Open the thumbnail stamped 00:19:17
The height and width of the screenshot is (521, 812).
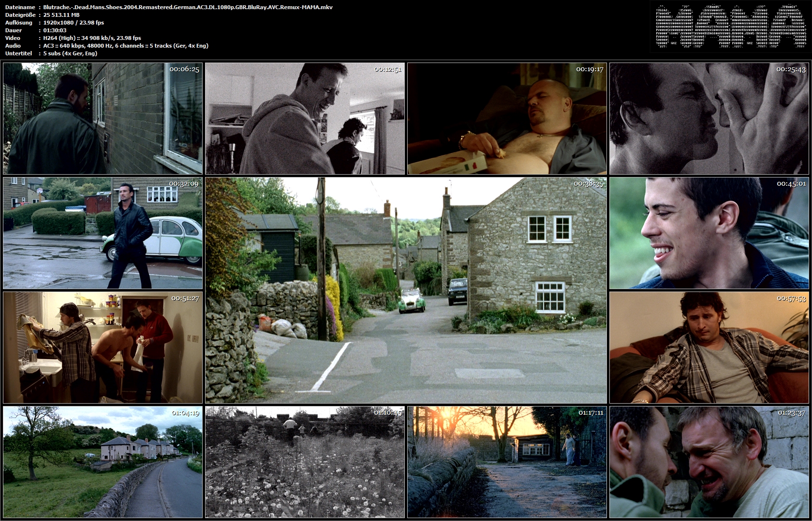(507, 118)
